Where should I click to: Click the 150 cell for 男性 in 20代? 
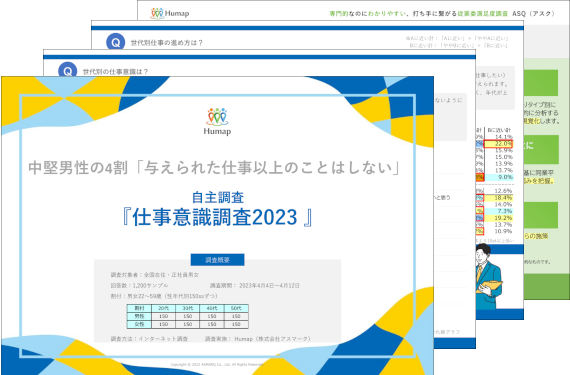[x=164, y=316]
